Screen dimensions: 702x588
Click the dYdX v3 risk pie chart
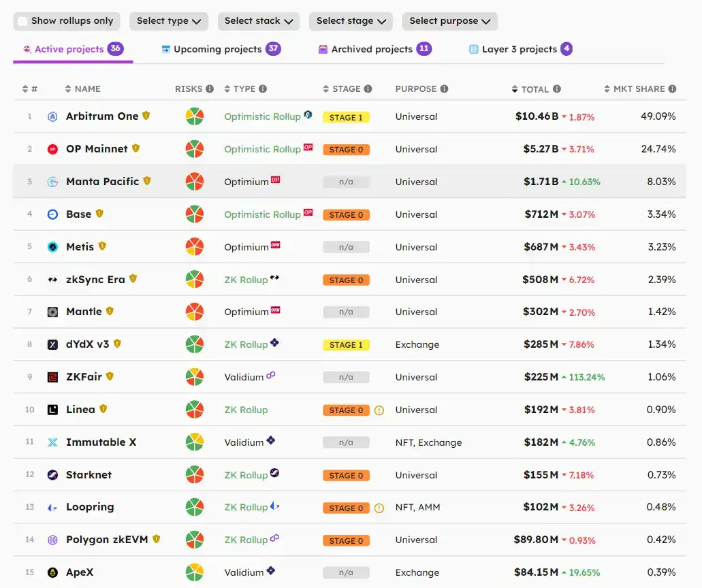195,344
